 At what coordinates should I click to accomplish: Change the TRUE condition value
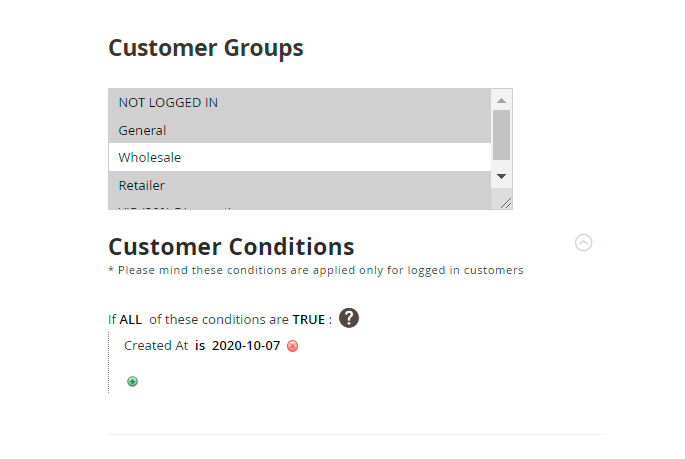pyautogui.click(x=309, y=320)
